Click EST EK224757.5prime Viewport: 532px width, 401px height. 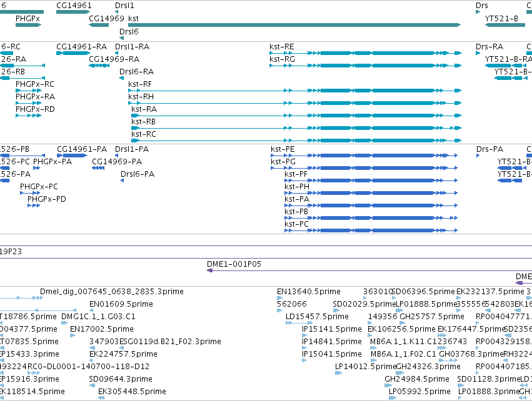tap(123, 354)
